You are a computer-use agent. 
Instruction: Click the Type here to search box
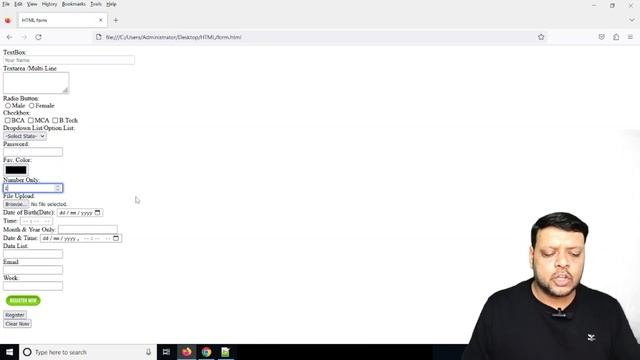(x=88, y=352)
